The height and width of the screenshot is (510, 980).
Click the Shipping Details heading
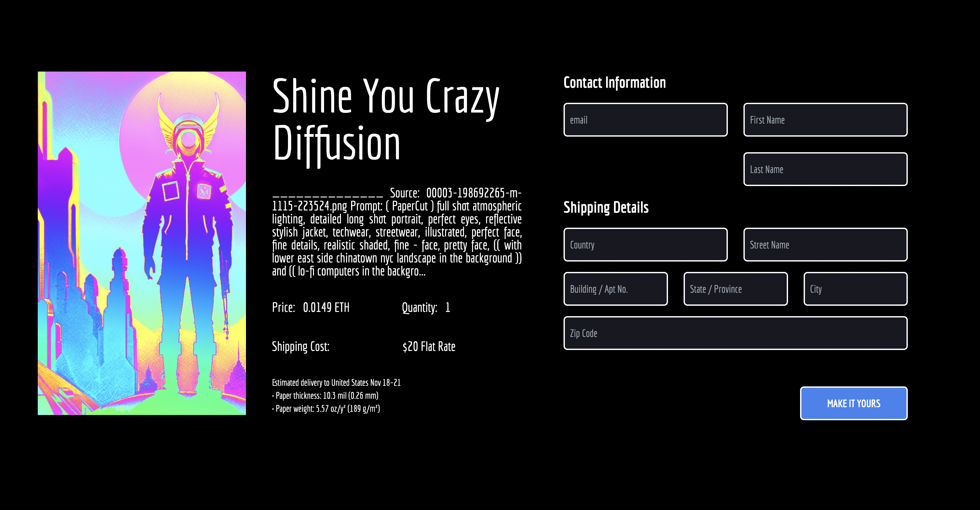pos(606,207)
